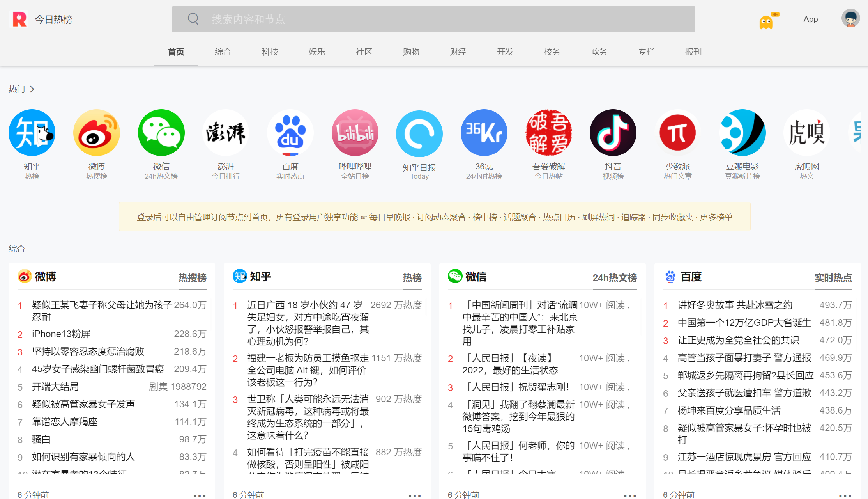868x499 pixels.
Task: Open 百度 item 杨坤来百度分享品质生活
Action: [x=729, y=410]
